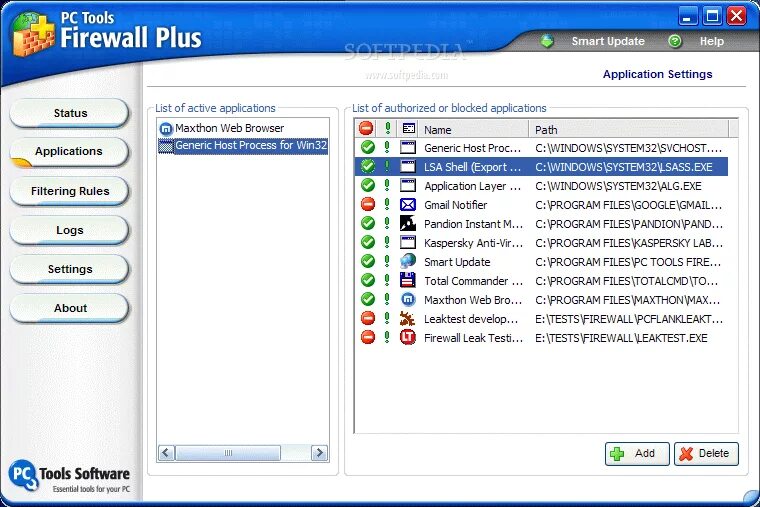Click the application icon column header
This screenshot has width=760, height=507.
tap(409, 128)
